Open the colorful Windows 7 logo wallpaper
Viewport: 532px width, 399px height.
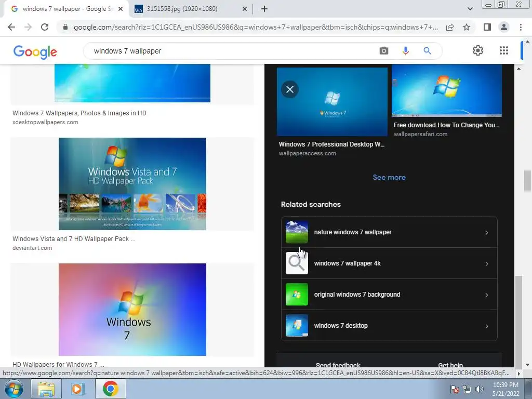tap(132, 310)
